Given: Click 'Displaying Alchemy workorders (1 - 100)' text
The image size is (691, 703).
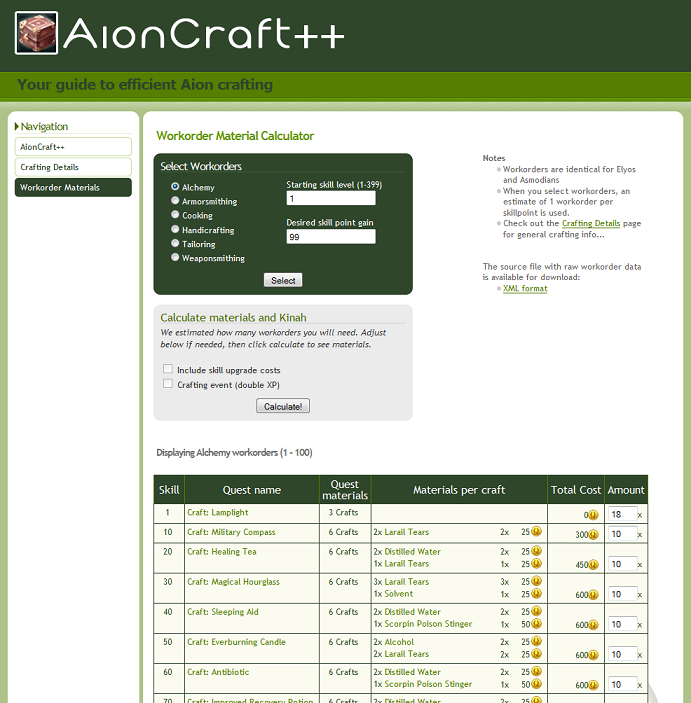Looking at the screenshot, I should (234, 452).
